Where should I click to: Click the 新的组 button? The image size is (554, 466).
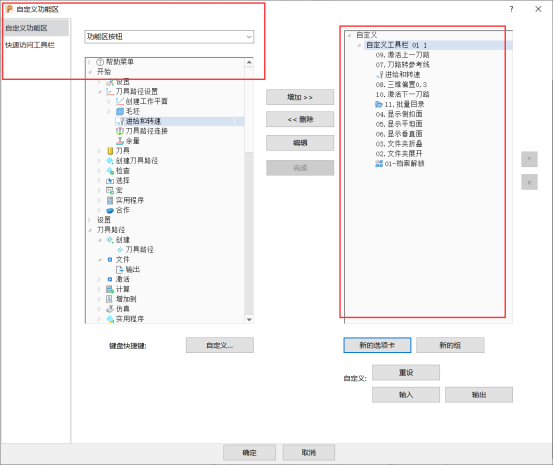(450, 345)
